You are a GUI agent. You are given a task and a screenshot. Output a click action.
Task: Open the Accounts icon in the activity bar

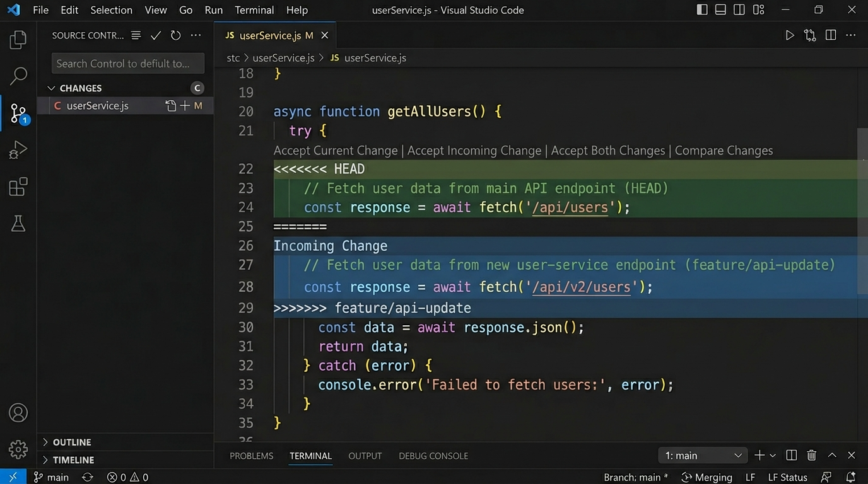(18, 413)
